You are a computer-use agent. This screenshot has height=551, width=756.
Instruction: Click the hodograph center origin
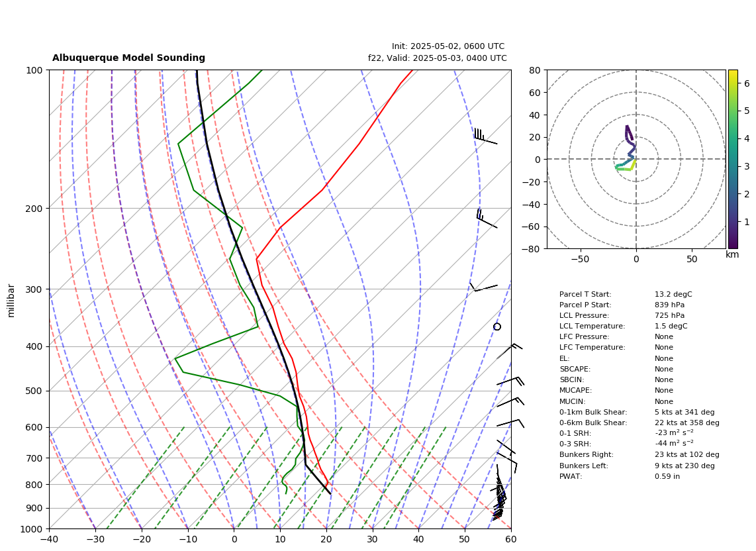636,159
